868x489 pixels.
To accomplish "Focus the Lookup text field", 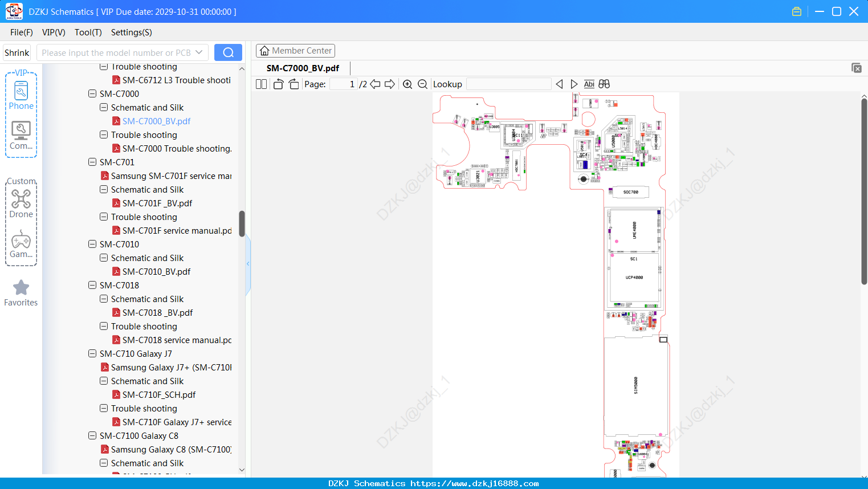I will point(509,84).
